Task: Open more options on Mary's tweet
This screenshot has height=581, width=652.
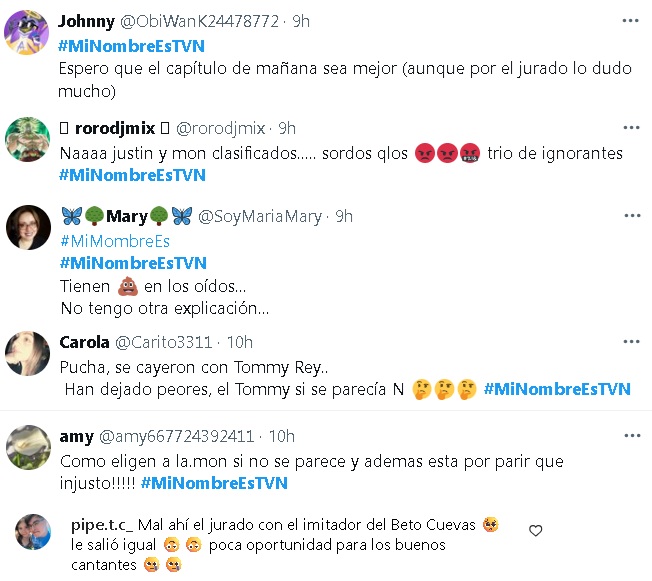Action: coord(632,215)
